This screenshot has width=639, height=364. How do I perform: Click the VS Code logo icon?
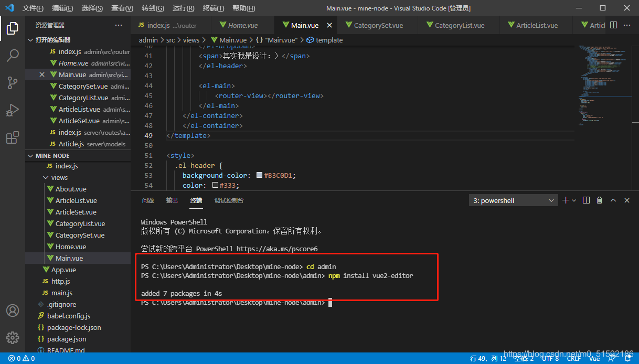9,8
